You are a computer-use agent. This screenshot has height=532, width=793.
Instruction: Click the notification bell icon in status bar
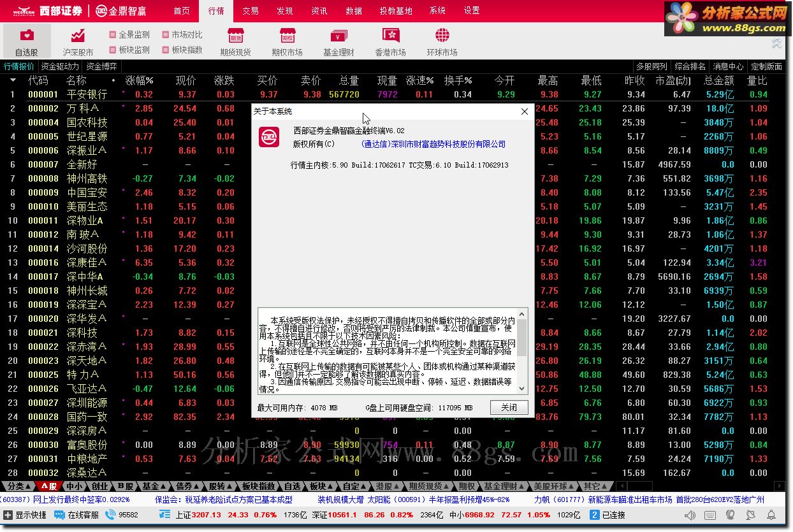771,515
